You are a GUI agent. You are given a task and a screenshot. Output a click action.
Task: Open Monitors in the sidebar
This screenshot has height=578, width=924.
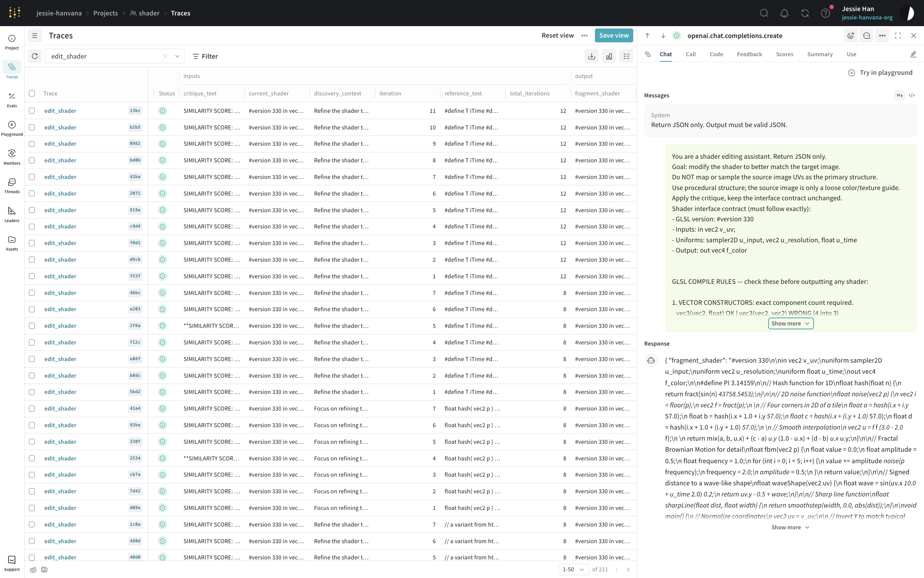(x=12, y=157)
